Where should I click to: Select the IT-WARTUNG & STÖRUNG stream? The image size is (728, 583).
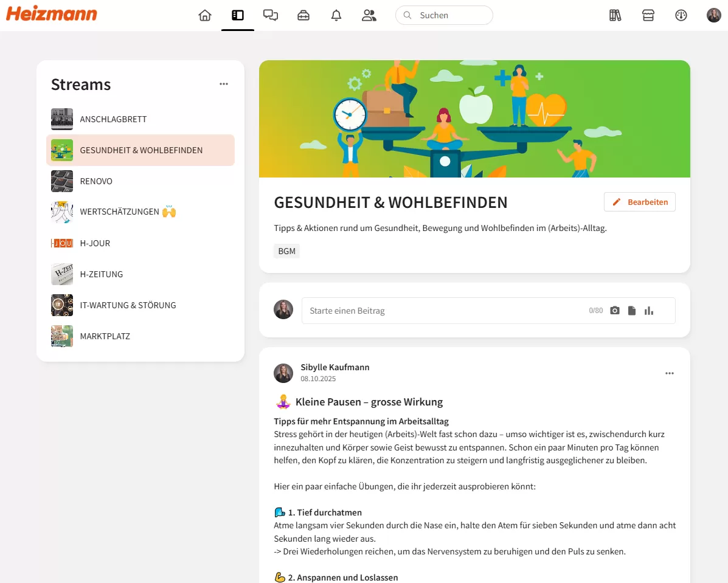tap(140, 305)
